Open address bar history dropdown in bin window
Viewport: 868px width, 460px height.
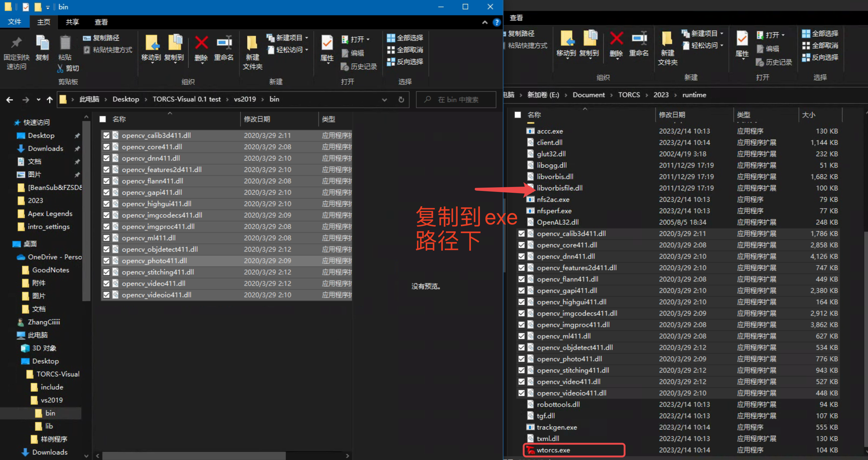click(x=384, y=100)
